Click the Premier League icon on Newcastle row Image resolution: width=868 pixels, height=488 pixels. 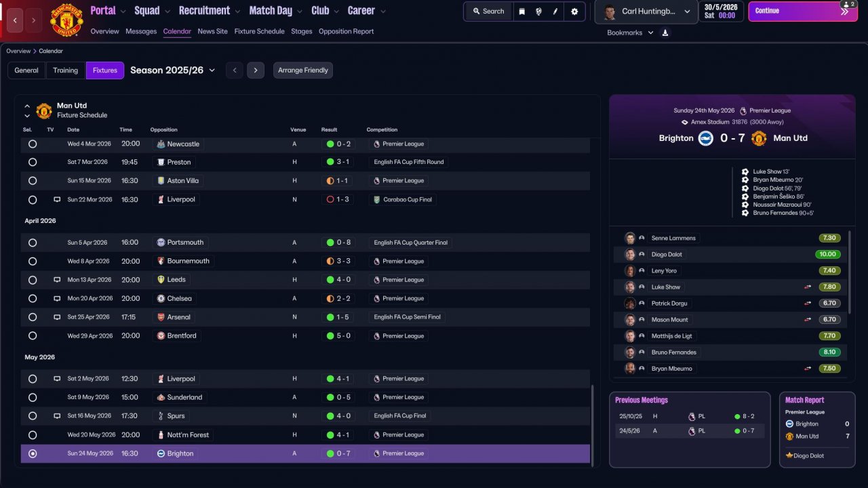(x=377, y=144)
